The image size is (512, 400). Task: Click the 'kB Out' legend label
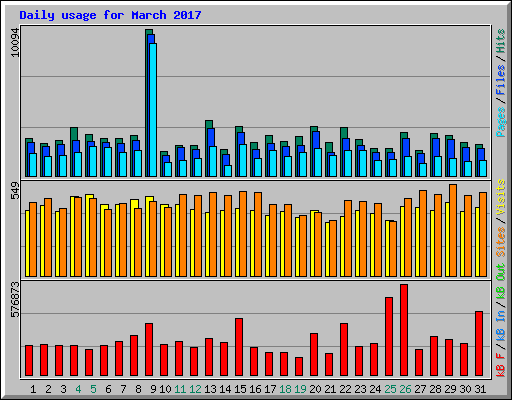point(501,282)
